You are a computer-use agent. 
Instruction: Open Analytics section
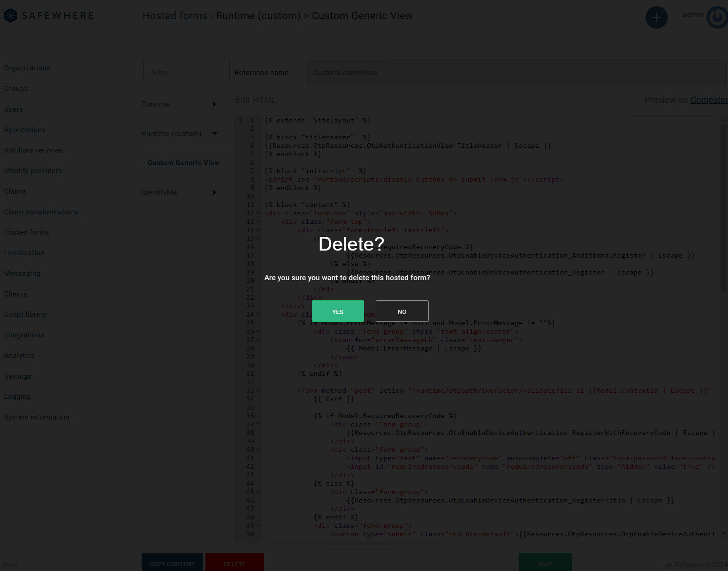(x=19, y=356)
